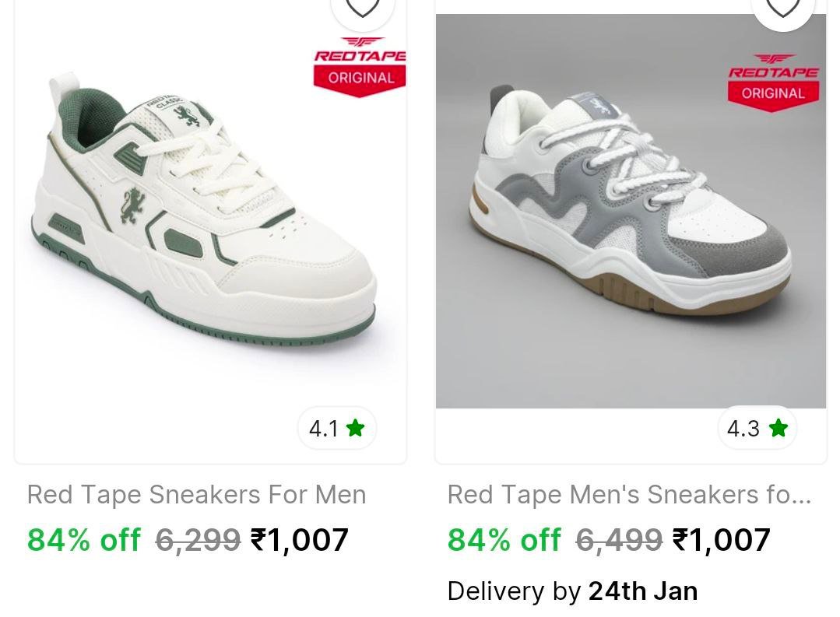
Task: Click the struck-through 6,299 price
Action: [198, 539]
